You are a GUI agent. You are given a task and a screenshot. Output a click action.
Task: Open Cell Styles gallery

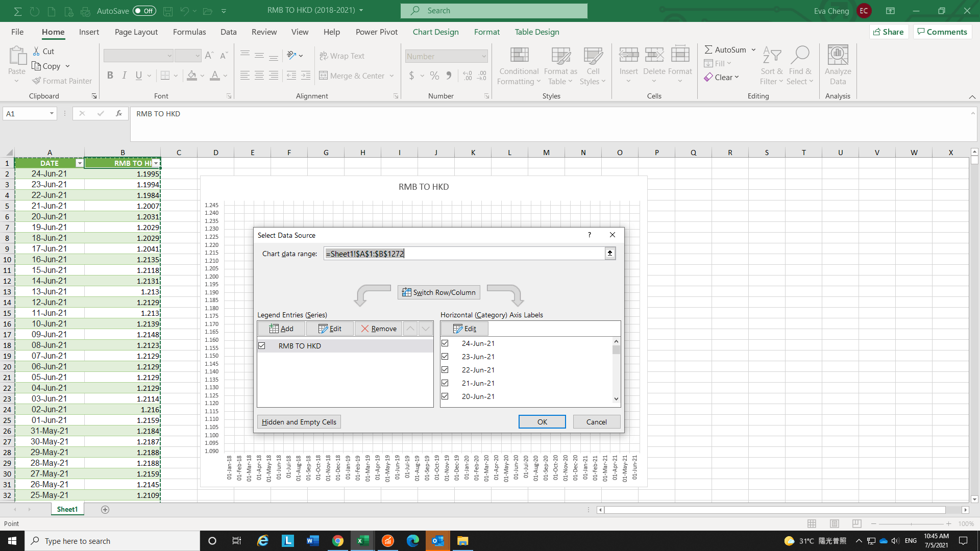tap(593, 65)
